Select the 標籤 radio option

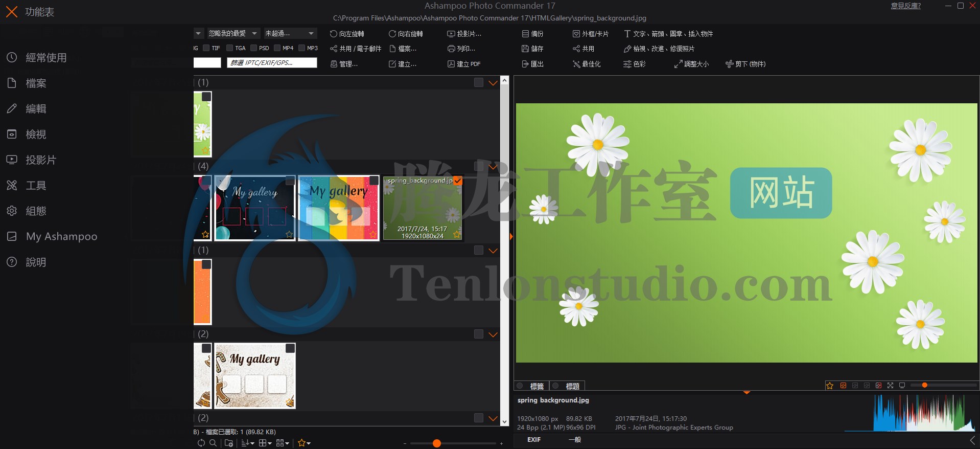pos(520,386)
